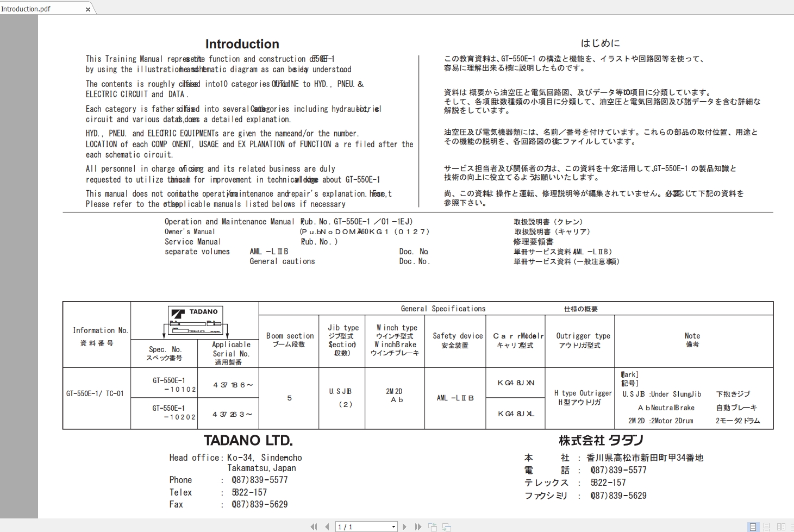Click the previous view navigation icon
The height and width of the screenshot is (532, 794).
[433, 527]
